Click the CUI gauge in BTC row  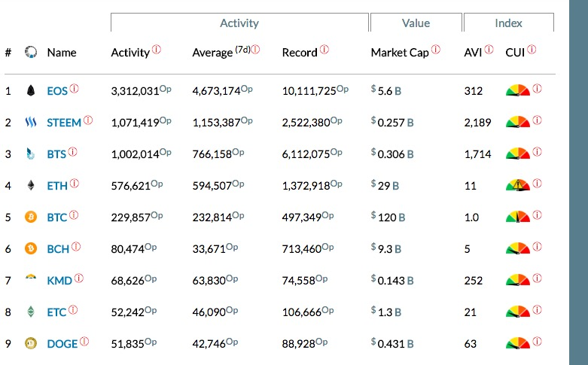point(518,217)
